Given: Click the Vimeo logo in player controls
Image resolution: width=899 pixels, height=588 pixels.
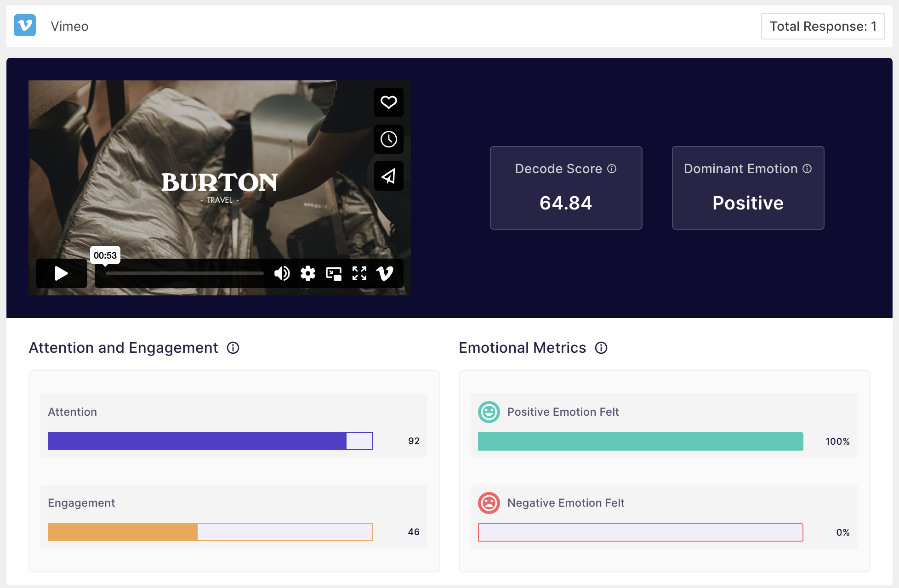Looking at the screenshot, I should coord(385,273).
